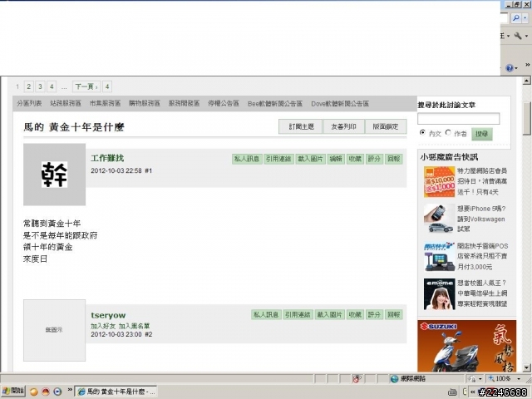Open the tseryow username link

point(108,315)
